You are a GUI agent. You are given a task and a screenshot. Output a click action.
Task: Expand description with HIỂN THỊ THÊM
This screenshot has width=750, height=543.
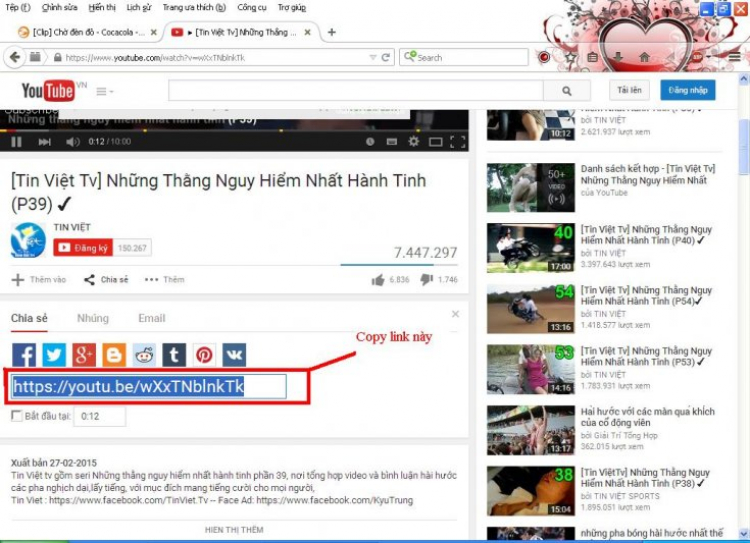[x=234, y=530]
